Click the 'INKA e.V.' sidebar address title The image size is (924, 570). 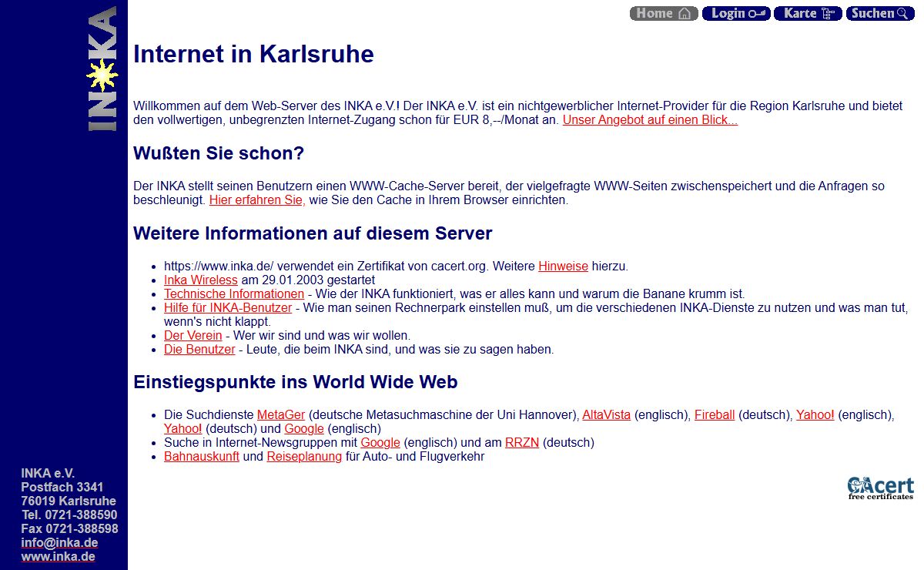(48, 474)
